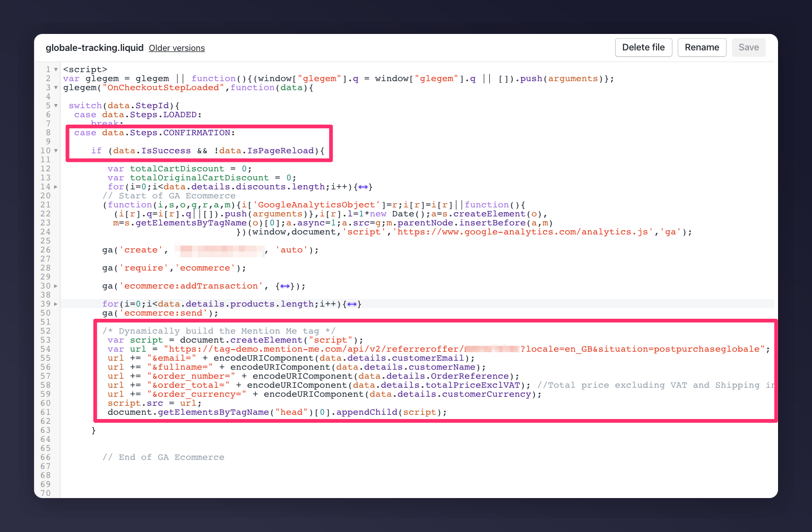Click the "&order_number=" url line
Screen dimensions: 812x532
[314, 376]
